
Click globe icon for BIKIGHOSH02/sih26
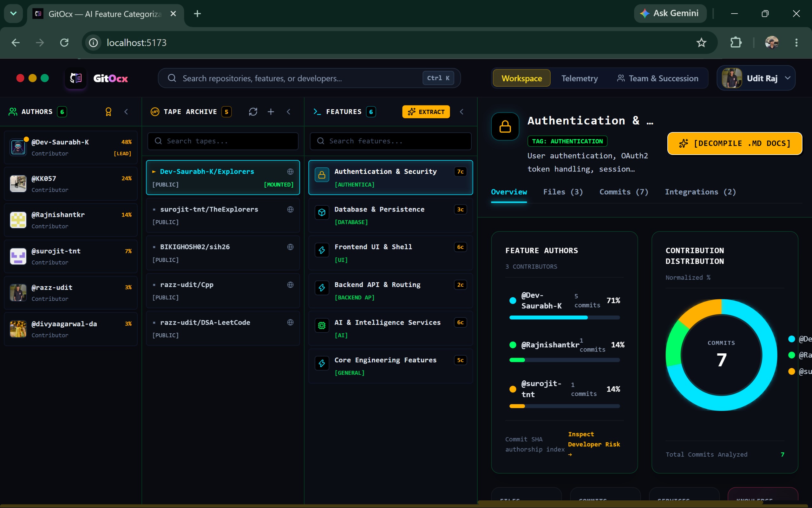(290, 247)
